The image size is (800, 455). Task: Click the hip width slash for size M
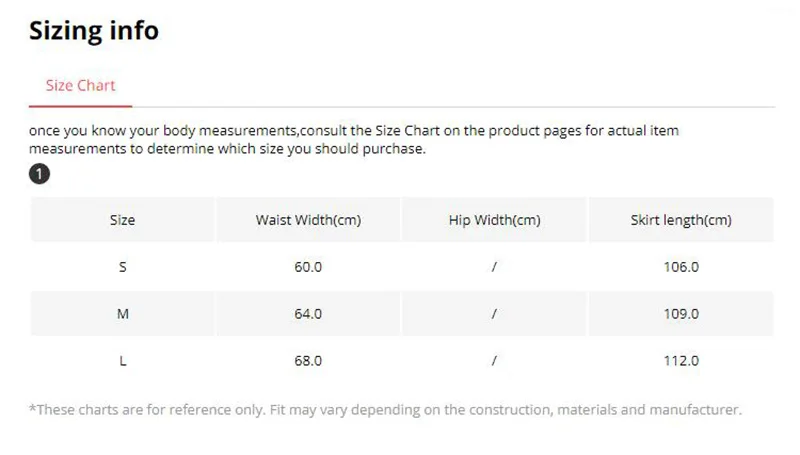[494, 314]
